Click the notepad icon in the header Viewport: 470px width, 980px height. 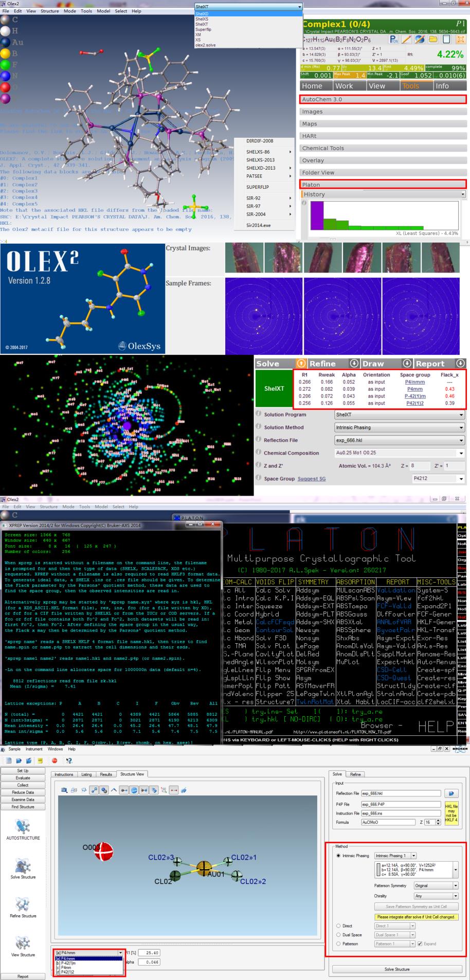click(446, 39)
